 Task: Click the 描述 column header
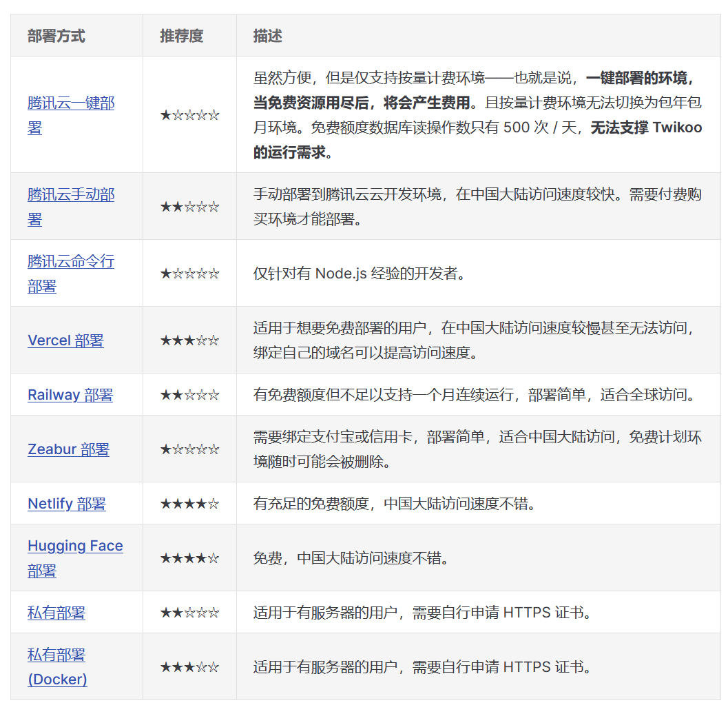[x=267, y=36]
